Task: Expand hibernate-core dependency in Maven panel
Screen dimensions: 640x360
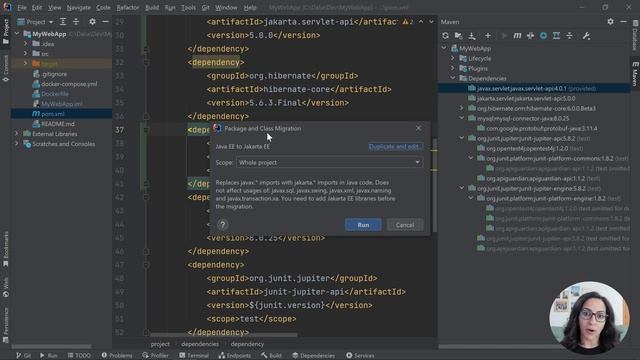Action: [462, 108]
